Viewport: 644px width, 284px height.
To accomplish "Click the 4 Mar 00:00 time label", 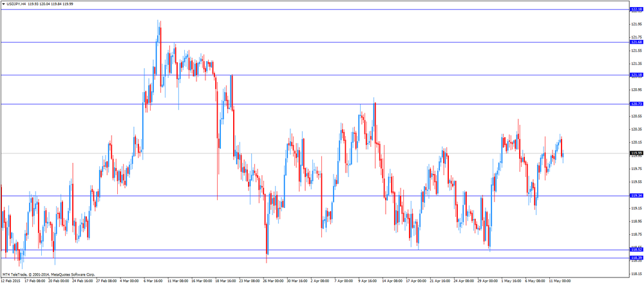I will pos(130,281).
